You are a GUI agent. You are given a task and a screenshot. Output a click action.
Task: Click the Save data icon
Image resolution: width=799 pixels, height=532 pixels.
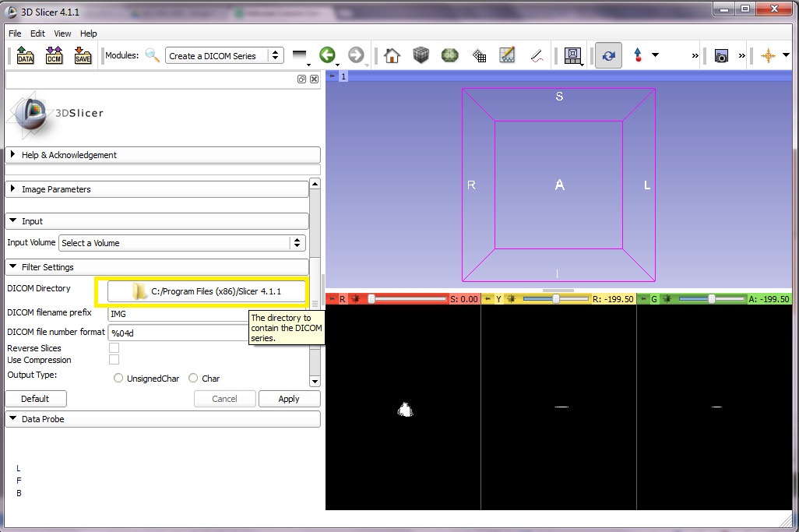pyautogui.click(x=83, y=55)
